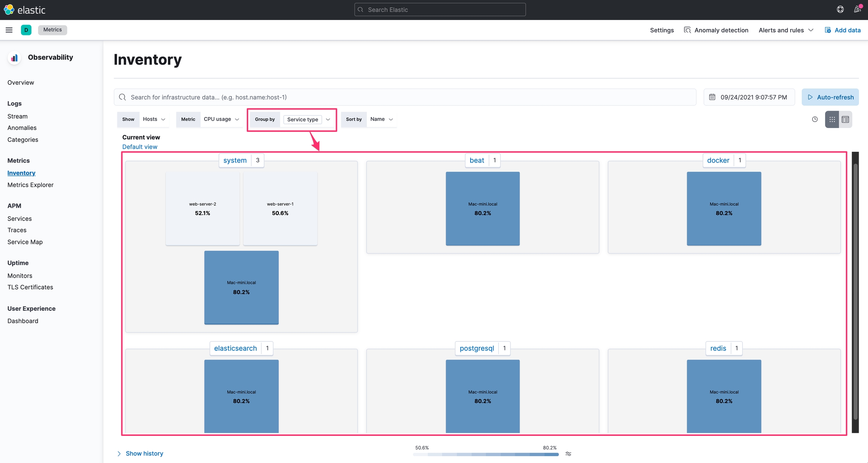Select Mac-mini.local tile in postgresql group

(483, 396)
